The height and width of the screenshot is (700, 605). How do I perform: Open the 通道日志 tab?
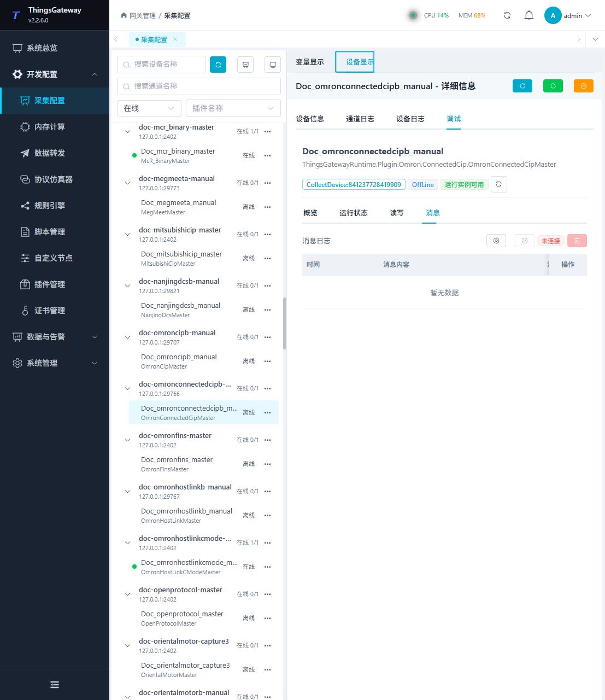360,119
